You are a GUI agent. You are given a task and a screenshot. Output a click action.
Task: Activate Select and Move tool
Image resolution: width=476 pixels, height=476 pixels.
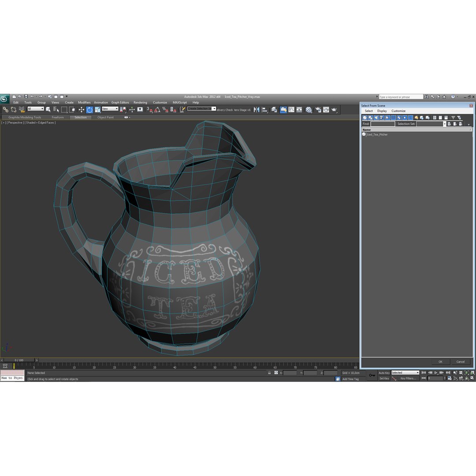pyautogui.click(x=82, y=110)
